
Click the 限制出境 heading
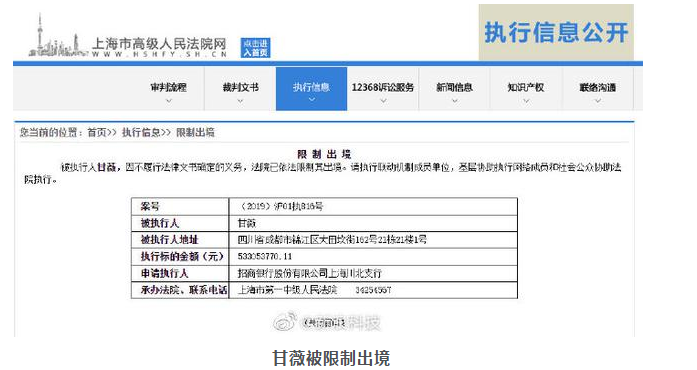click(x=324, y=154)
